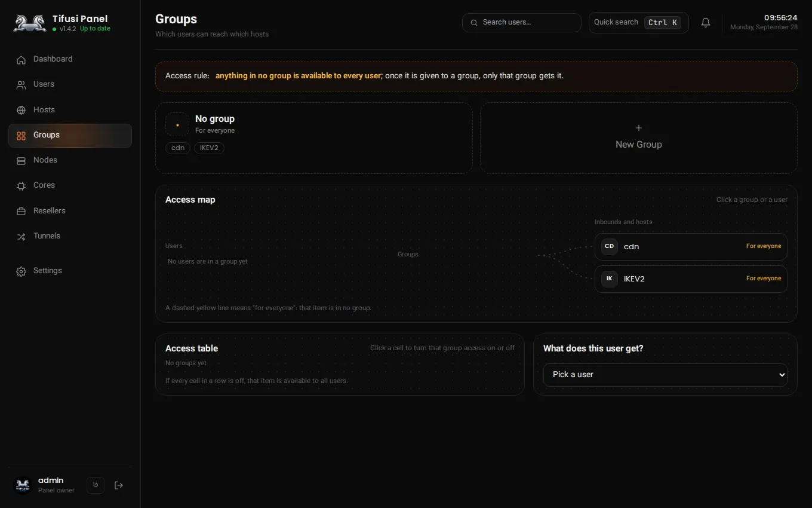Click the For everyone label on IKEV2
Viewport: 812px width, 508px height.
(764, 279)
